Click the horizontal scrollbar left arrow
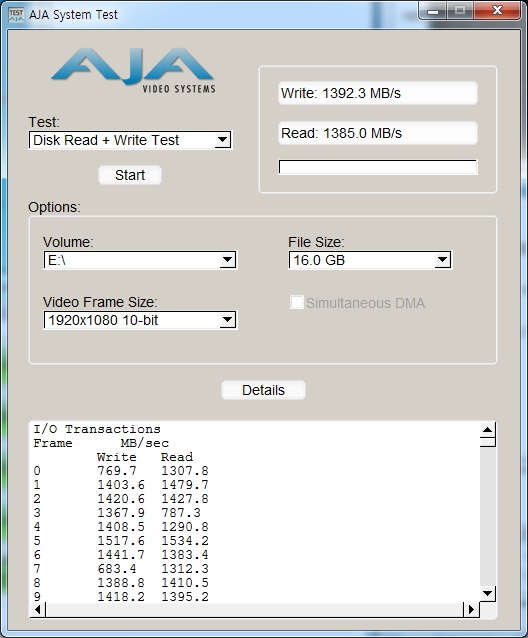Screen dimensions: 528x638 pos(38,609)
